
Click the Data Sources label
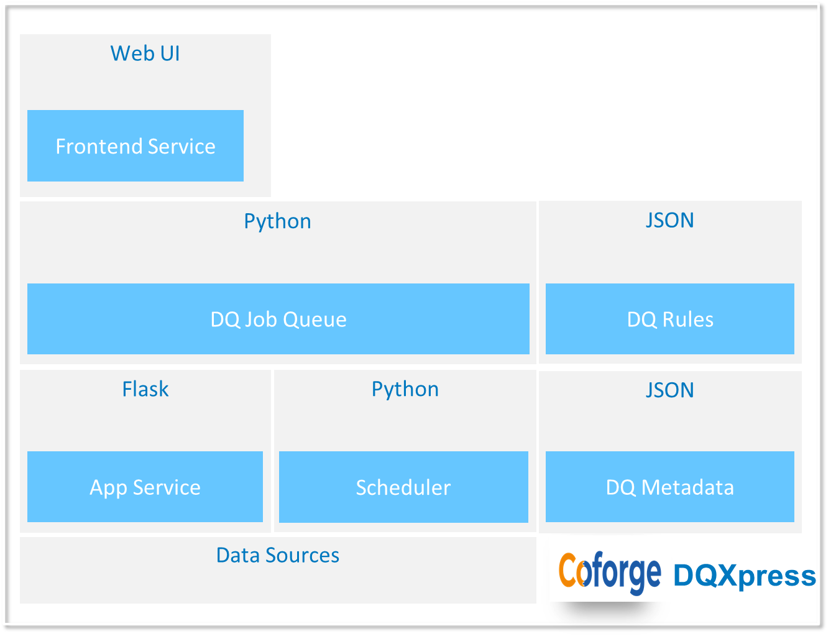[x=278, y=555]
